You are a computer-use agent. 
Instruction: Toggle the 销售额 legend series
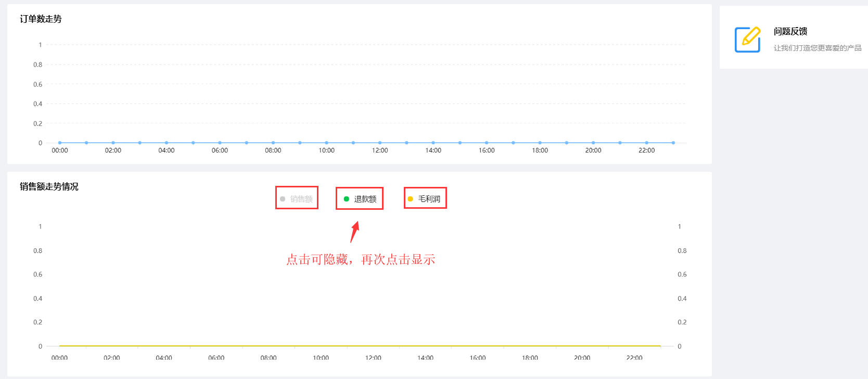pos(301,199)
